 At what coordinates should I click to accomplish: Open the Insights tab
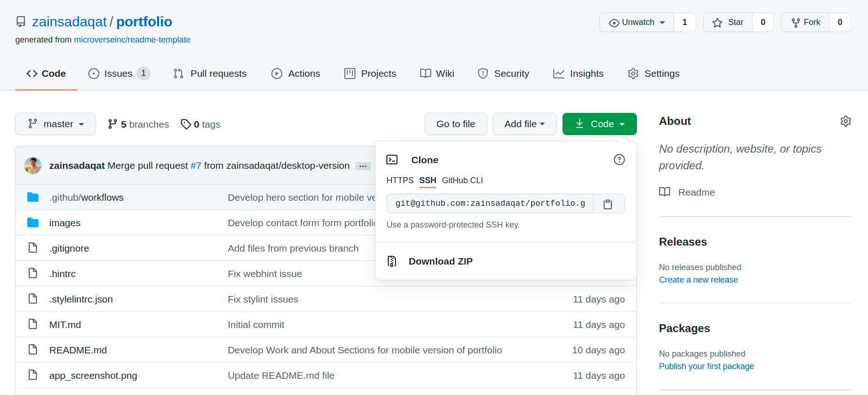[x=578, y=74]
